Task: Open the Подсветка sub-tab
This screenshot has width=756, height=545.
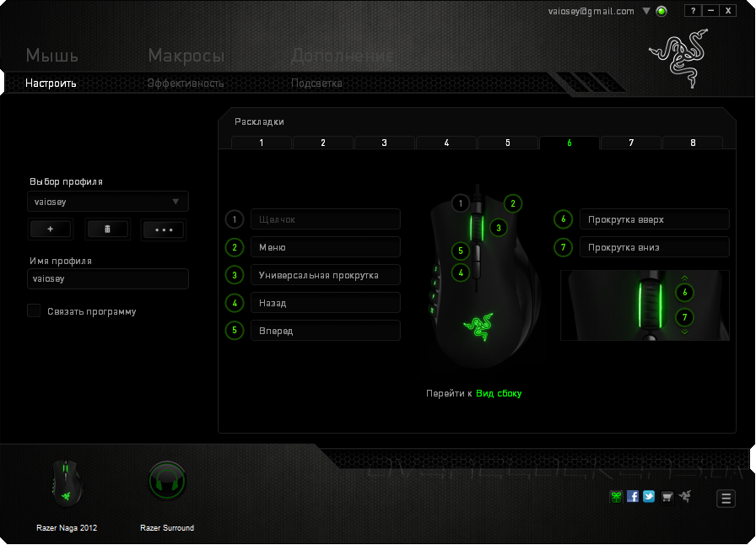Action: point(316,83)
